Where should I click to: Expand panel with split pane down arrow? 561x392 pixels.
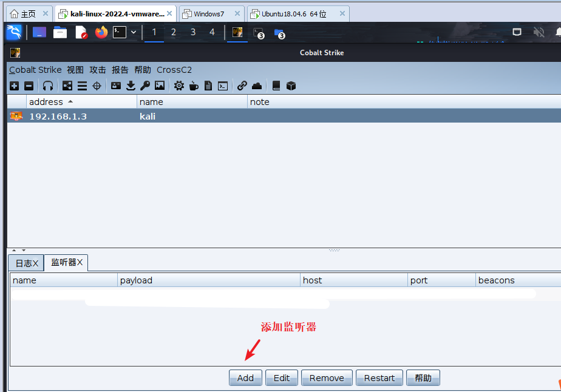point(24,251)
